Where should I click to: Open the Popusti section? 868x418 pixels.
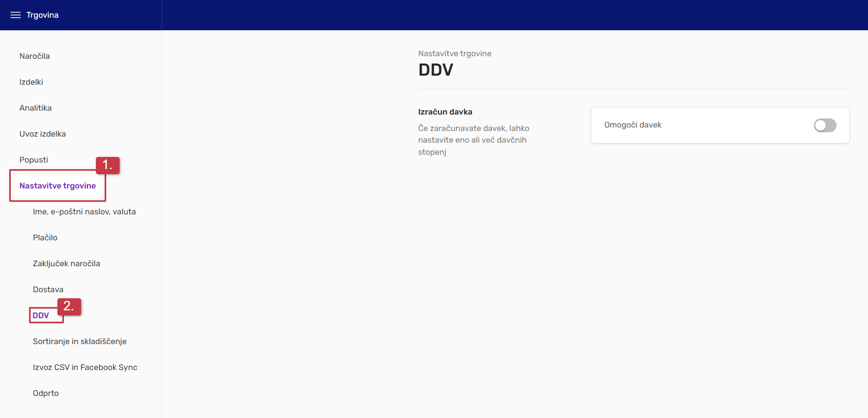click(34, 160)
